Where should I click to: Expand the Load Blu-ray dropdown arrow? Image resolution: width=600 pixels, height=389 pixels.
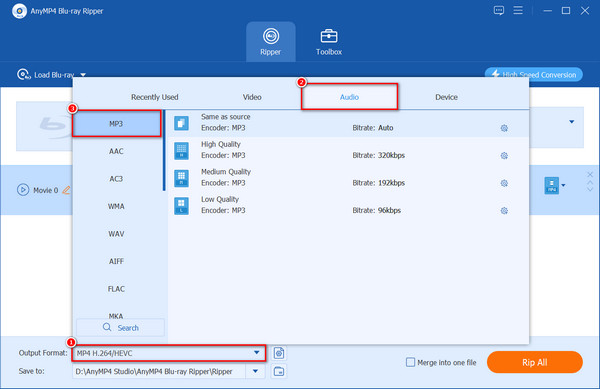tap(83, 75)
